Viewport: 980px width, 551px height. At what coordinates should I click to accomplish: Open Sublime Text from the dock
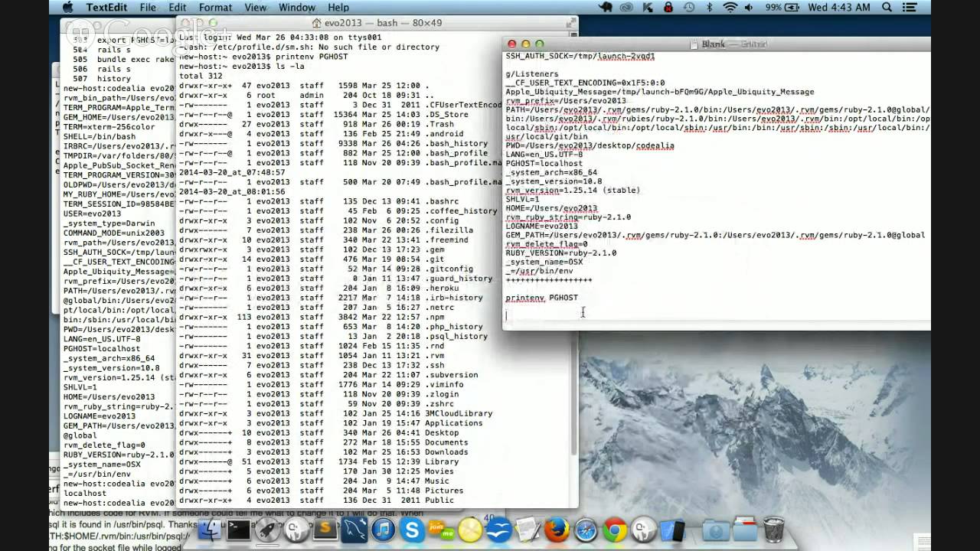click(325, 530)
